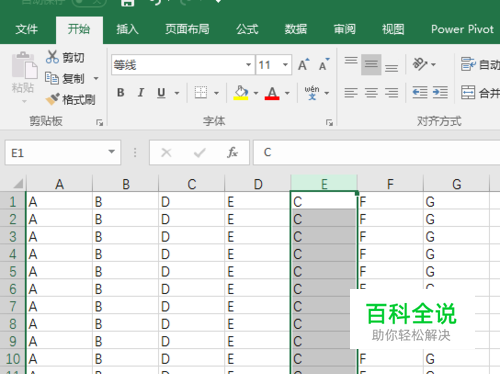
Task: Switch to the 视图 (View) tab
Action: (x=393, y=29)
